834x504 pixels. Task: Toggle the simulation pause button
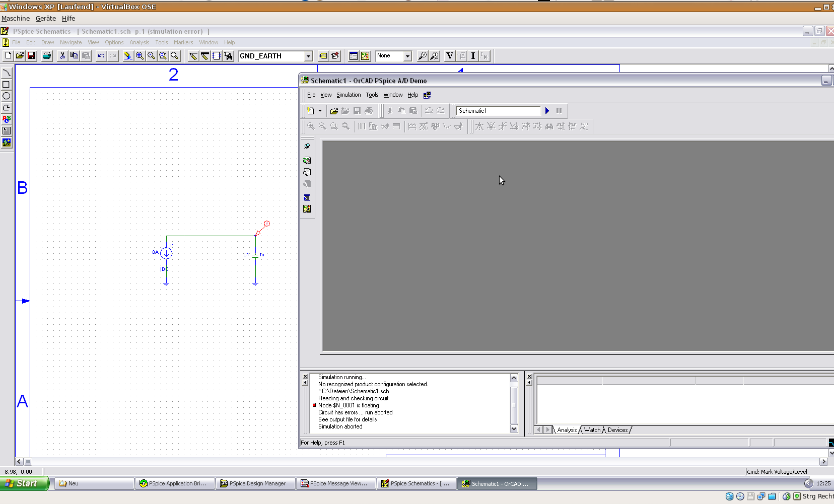tap(559, 111)
